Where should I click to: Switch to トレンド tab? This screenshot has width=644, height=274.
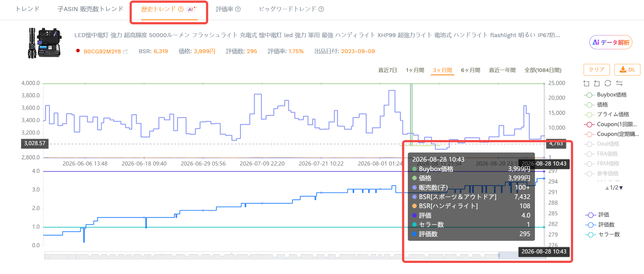point(27,9)
